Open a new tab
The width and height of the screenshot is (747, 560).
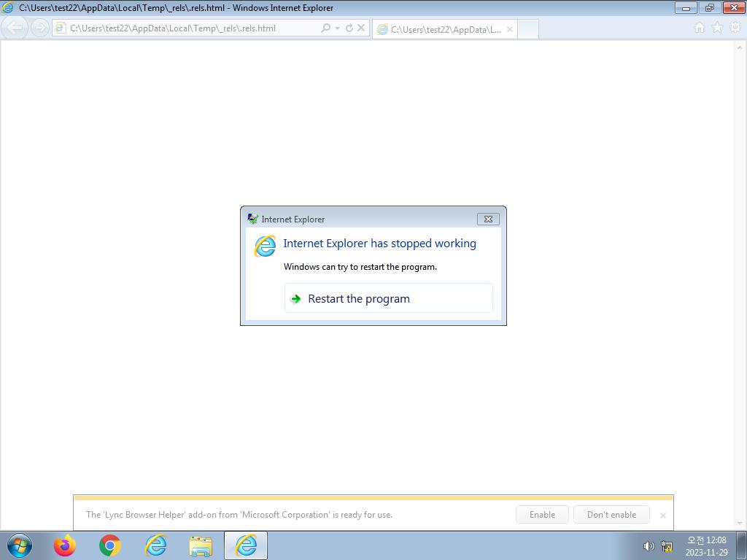tap(528, 29)
